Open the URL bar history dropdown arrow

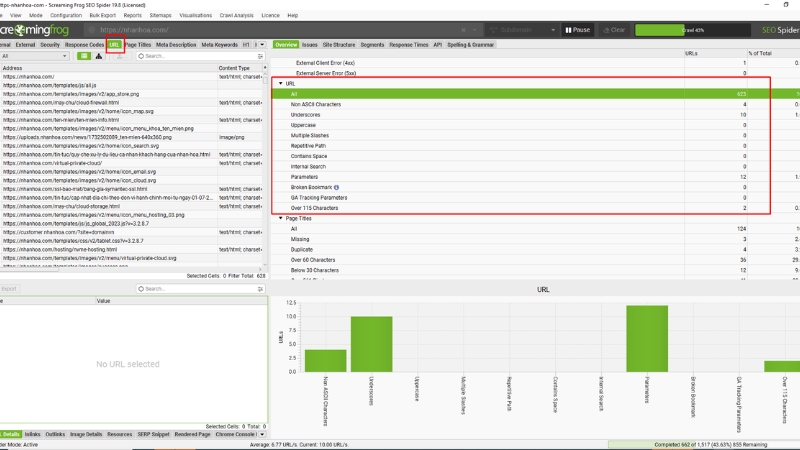[x=474, y=30]
